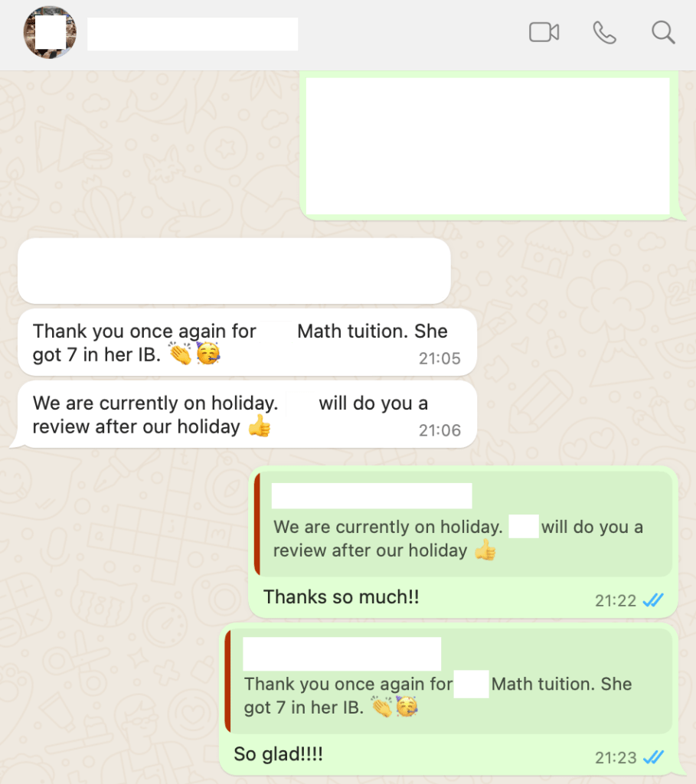Select the received "We are currently on holiday" message
Viewport: 696px width, 784px height.
point(247,414)
